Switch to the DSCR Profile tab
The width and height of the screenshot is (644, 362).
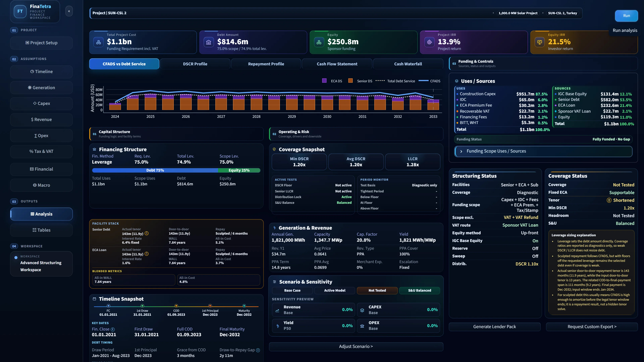click(195, 64)
